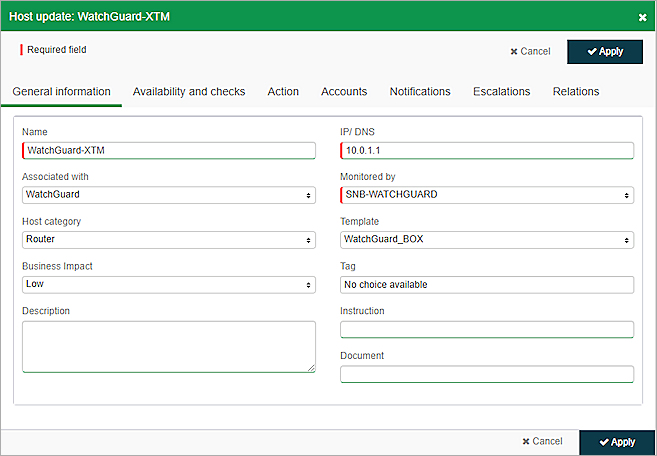
Task: Open the Notifications tab
Action: click(420, 91)
